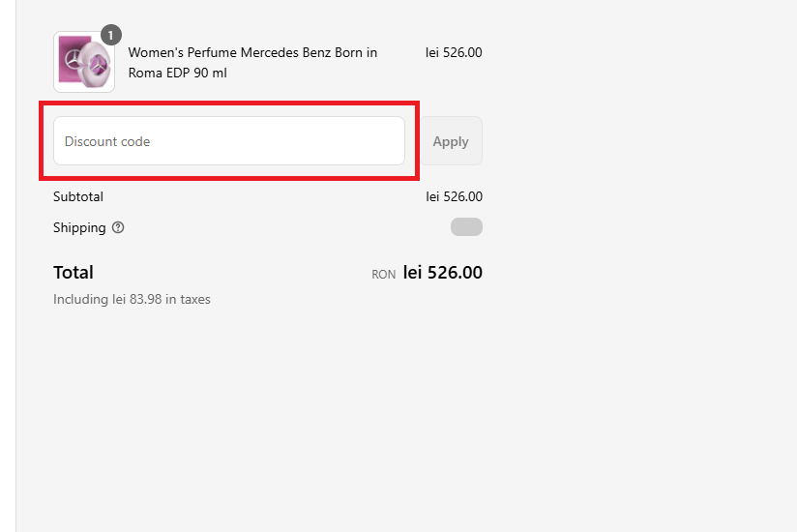Click the RON currency code
The width and height of the screenshot is (797, 532).
(383, 275)
